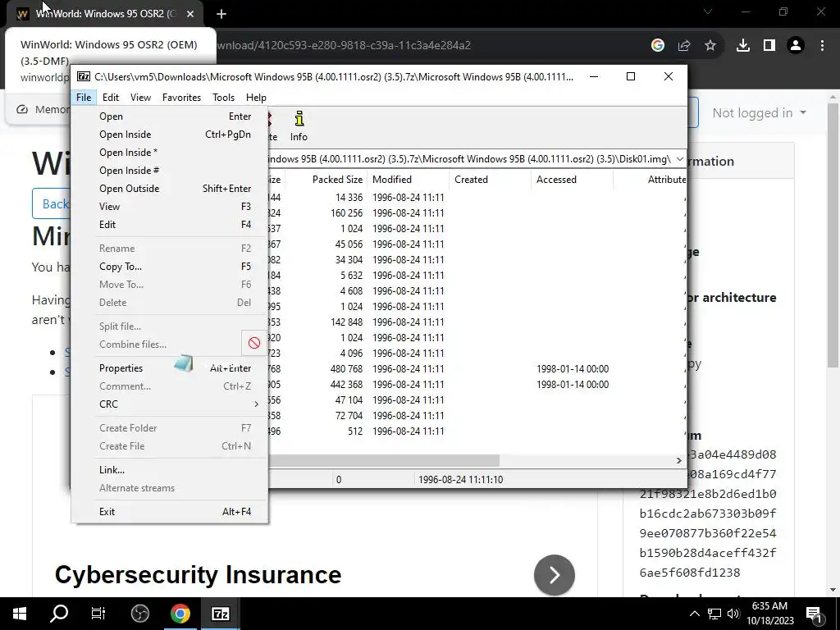The image size is (840, 630).
Task: Toggle the Chrome side panel icon
Action: click(x=769, y=46)
